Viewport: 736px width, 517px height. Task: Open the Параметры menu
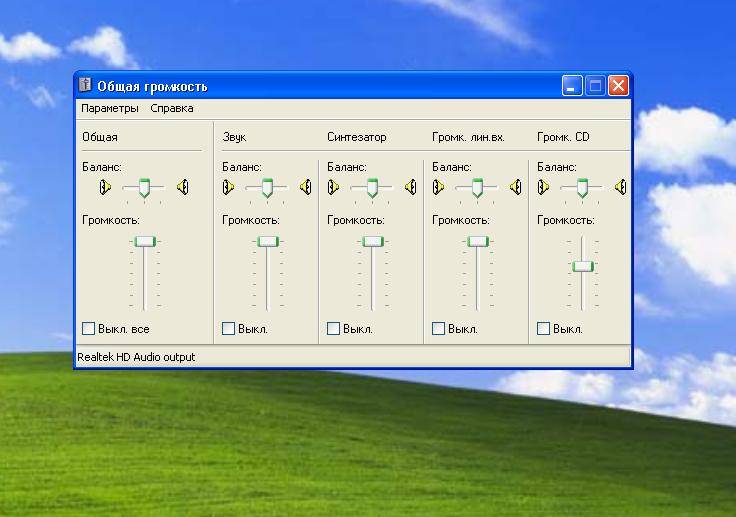(x=109, y=108)
